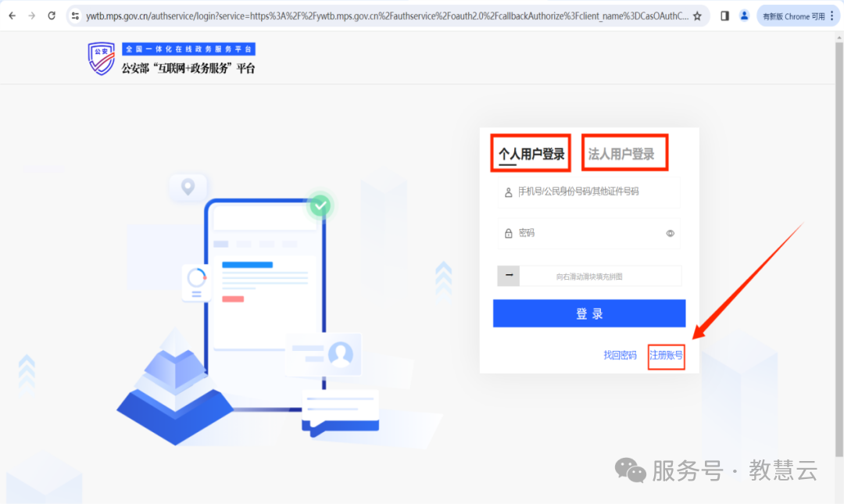Open the browser side panel icon
Viewport: 844px width, 504px height.
pyautogui.click(x=724, y=16)
